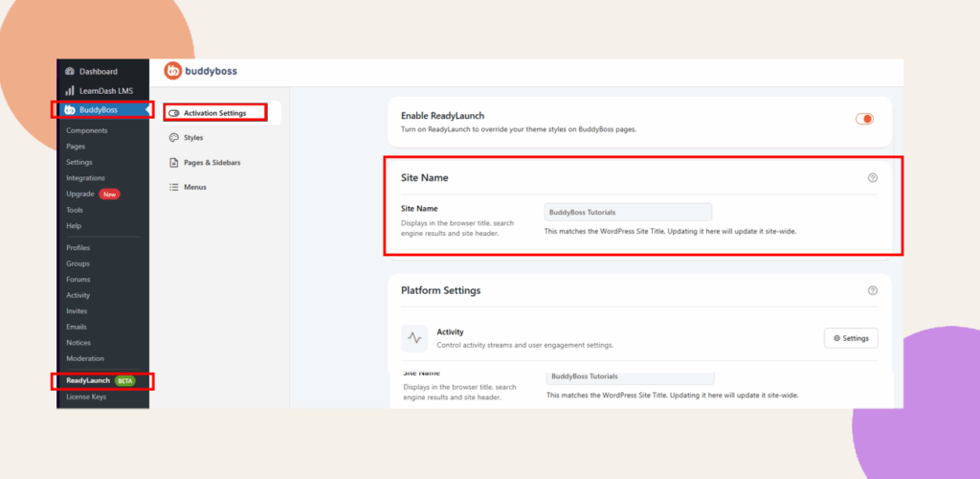Disable the Enable ReadyLaunch toggle
The height and width of the screenshot is (479, 980).
864,119
